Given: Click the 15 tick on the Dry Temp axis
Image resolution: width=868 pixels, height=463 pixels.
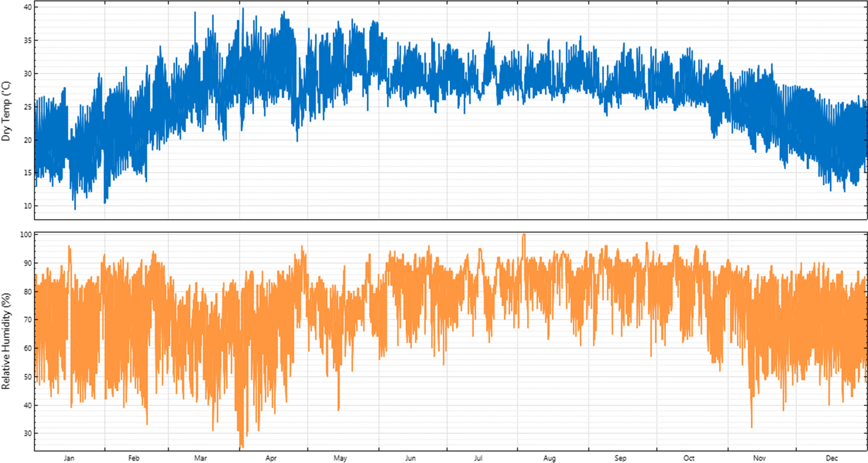Looking at the screenshot, I should pos(28,173).
